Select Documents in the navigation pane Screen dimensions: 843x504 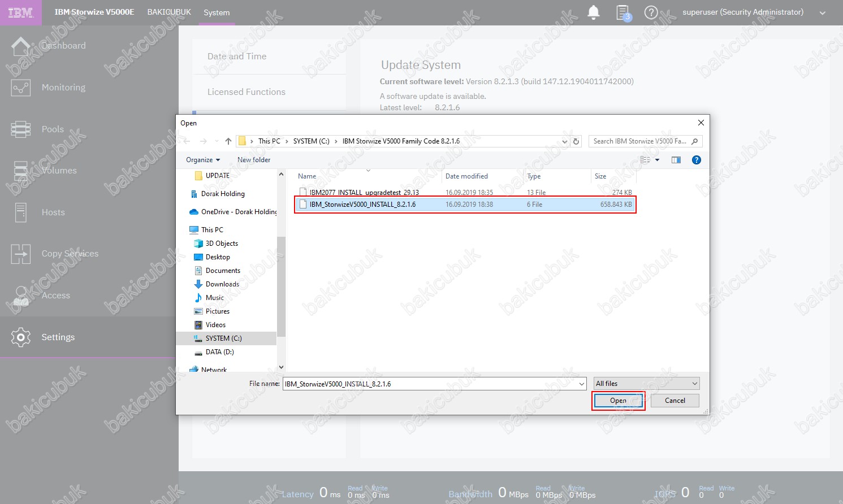click(x=223, y=271)
